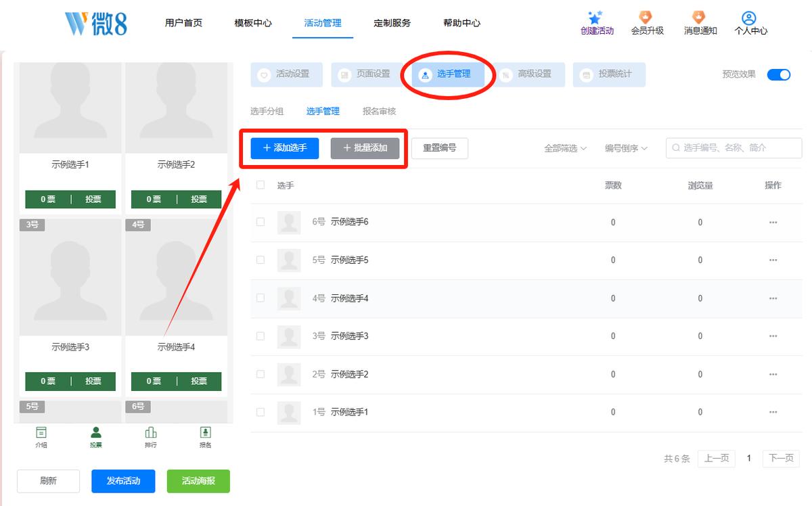Screen dimensions: 812x506
Task: Open the 页面设置 tab
Action: [367, 74]
